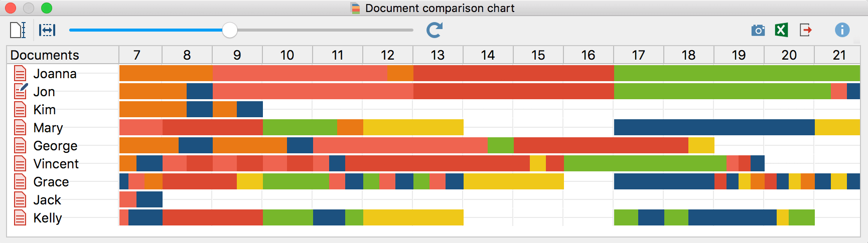Click the red arrow export icon

tap(806, 30)
